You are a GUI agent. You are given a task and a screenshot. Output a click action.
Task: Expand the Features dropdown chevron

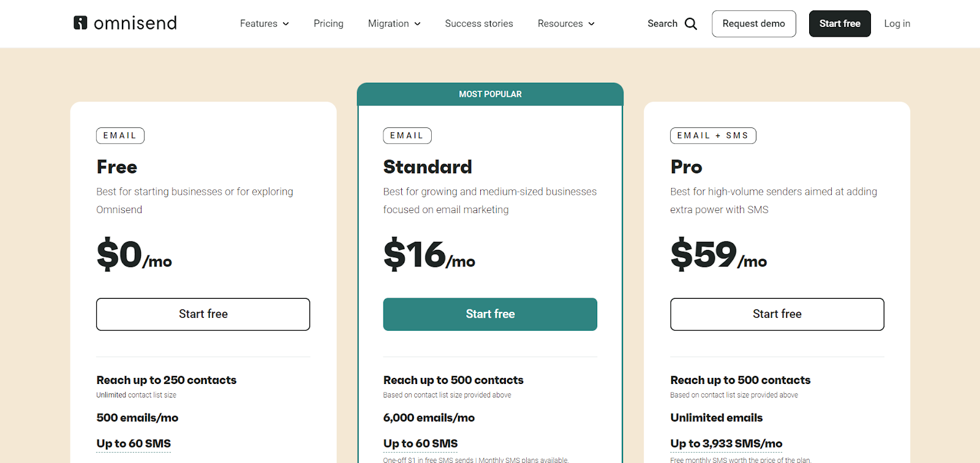(286, 24)
